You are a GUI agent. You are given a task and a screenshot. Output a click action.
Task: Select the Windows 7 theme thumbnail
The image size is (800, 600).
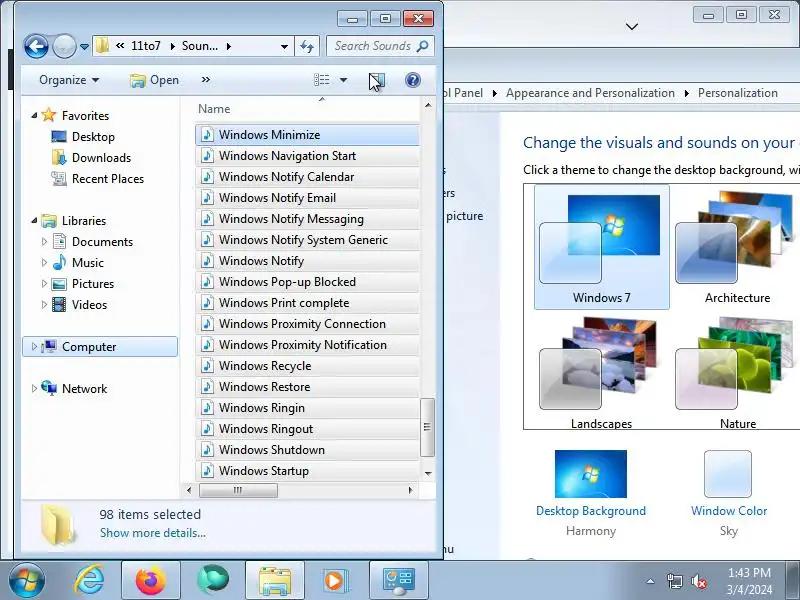click(x=602, y=247)
